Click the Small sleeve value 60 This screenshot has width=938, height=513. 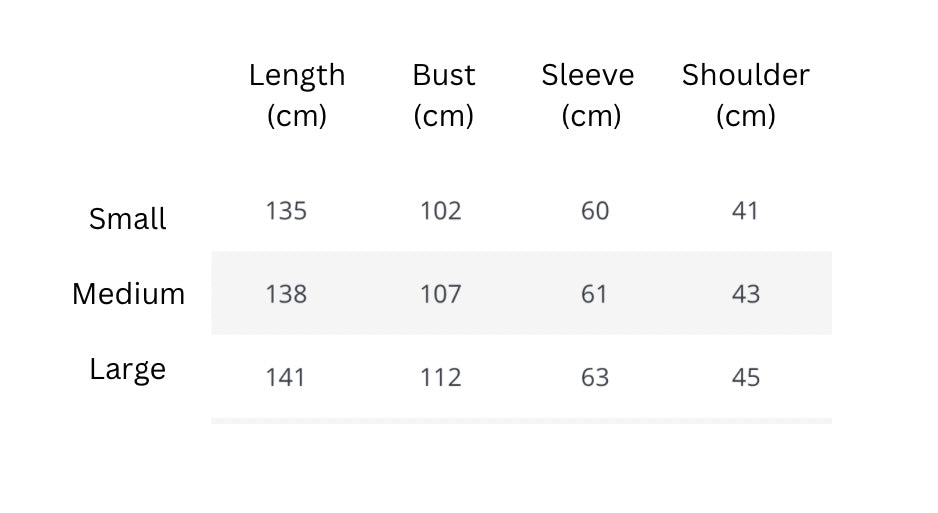click(x=594, y=211)
